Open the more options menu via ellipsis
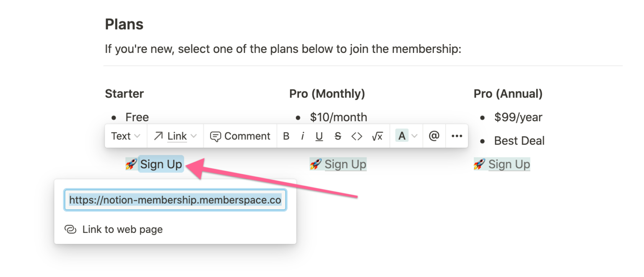The width and height of the screenshot is (644, 277). [457, 136]
